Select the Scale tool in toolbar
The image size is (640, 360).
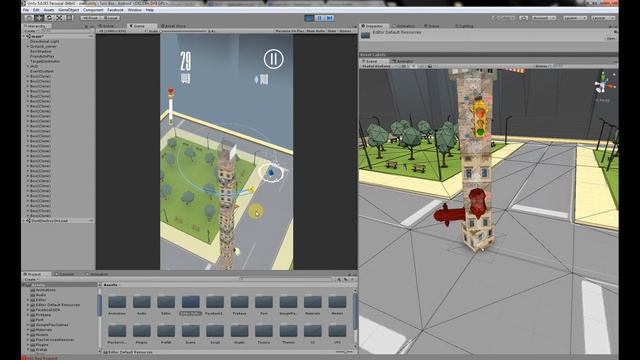[x=60, y=18]
